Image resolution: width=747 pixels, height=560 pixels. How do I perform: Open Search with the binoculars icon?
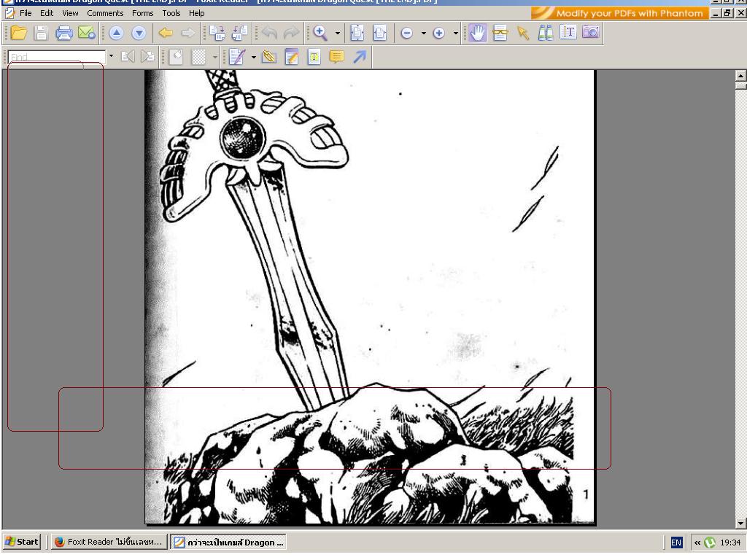pyautogui.click(x=546, y=33)
